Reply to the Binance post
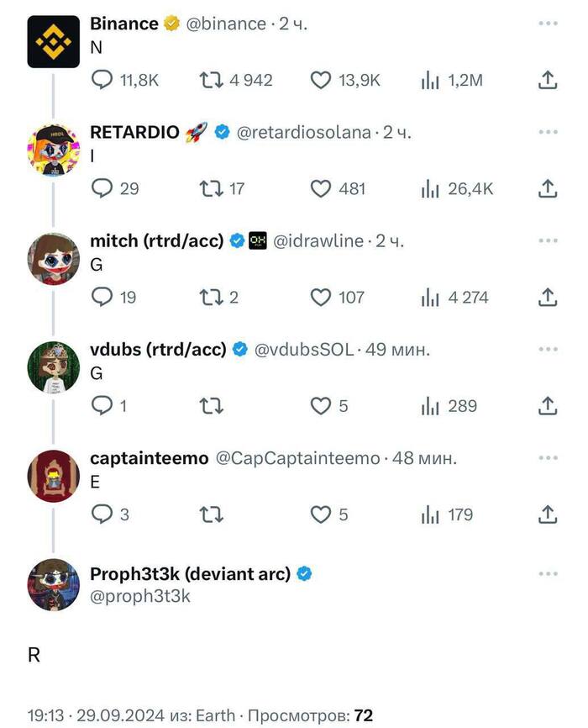The width and height of the screenshot is (588, 728). pos(102,80)
